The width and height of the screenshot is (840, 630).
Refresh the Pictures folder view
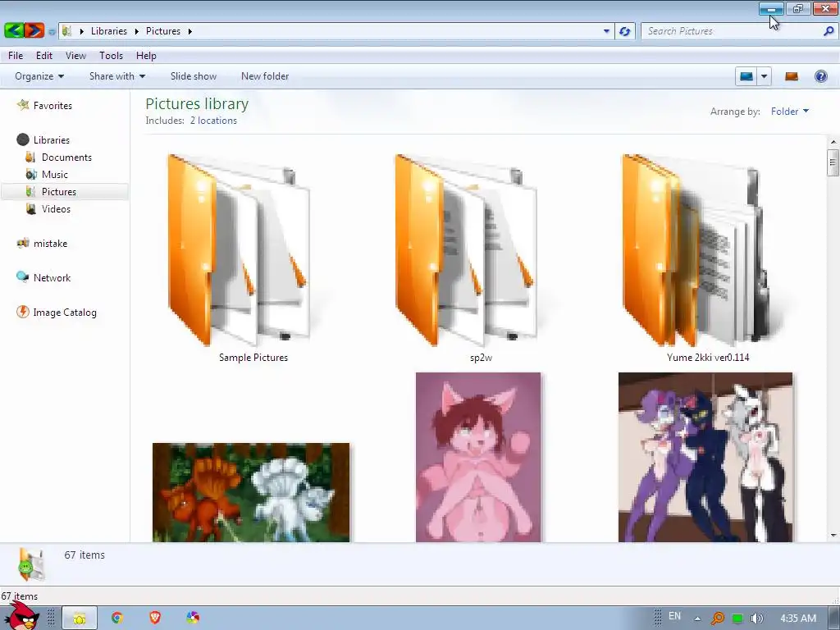(624, 31)
